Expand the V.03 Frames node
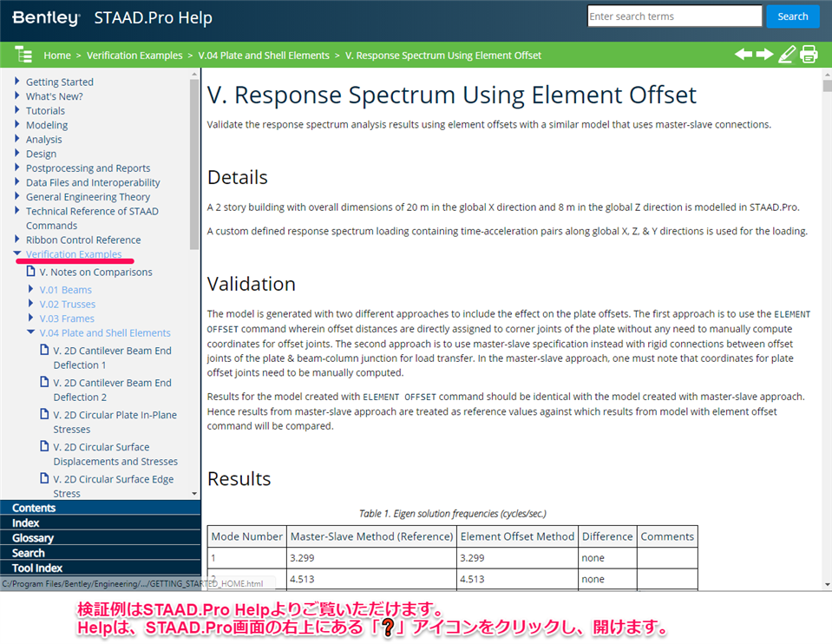 pos(30,318)
